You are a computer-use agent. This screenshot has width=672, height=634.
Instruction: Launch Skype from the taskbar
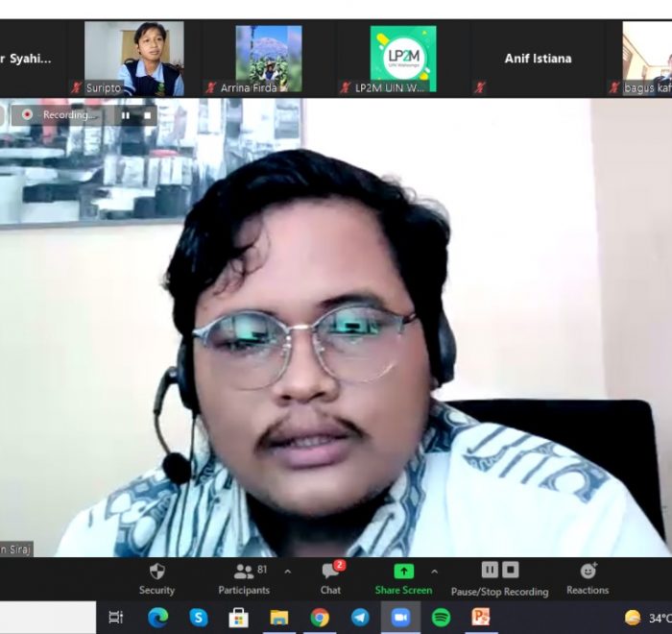tap(199, 617)
